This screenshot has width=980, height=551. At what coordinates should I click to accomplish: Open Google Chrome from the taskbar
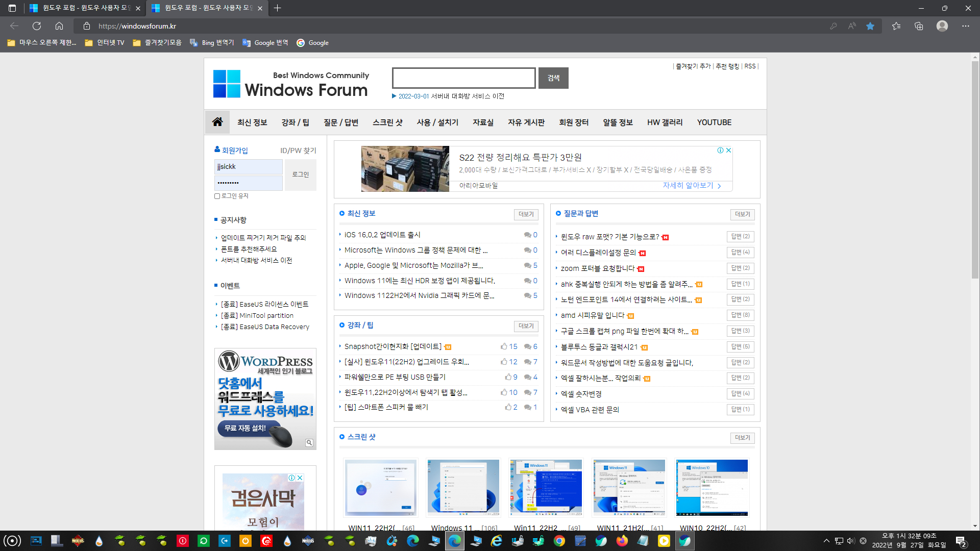(559, 541)
